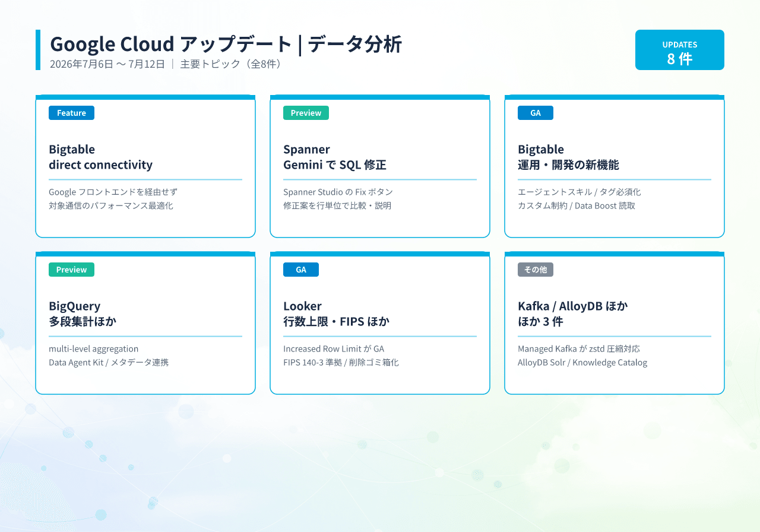Click the text 'FIPS 140-3 準拠 / 削除ゴミ箱化'
Screen dimensions: 760x532
coord(341,362)
